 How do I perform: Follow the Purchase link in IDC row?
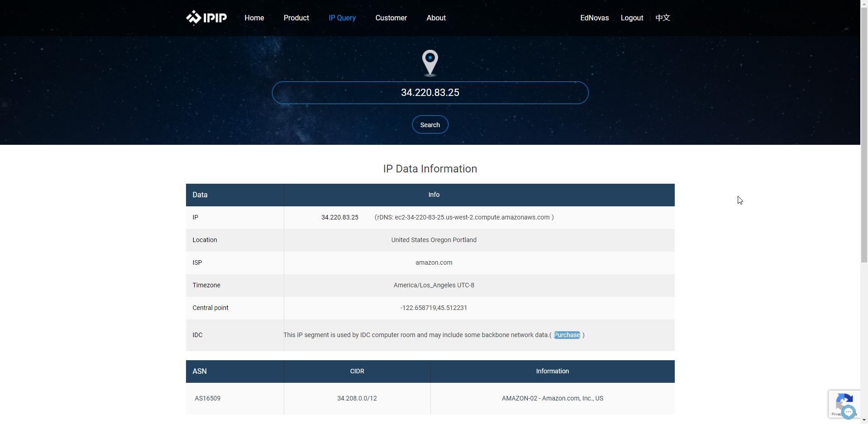(567, 335)
